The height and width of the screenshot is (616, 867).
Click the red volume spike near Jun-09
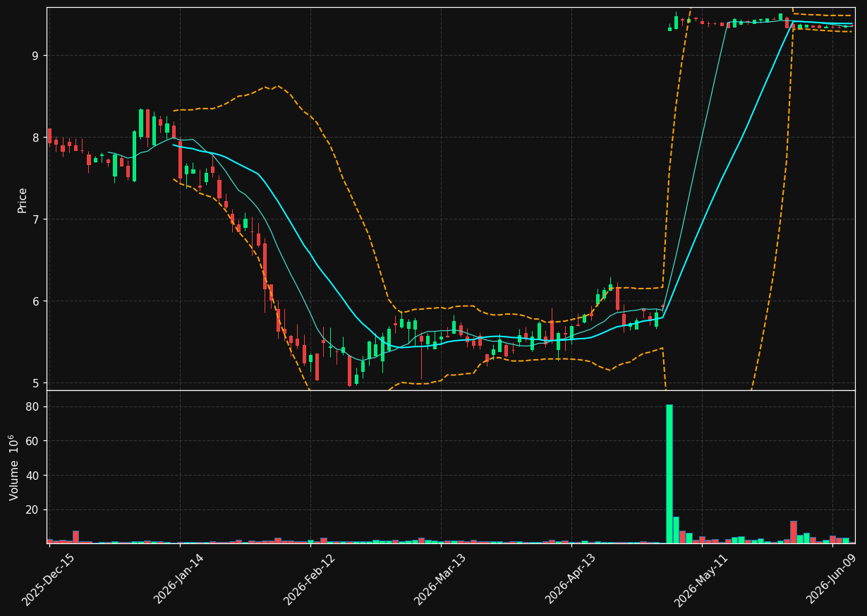[794, 532]
